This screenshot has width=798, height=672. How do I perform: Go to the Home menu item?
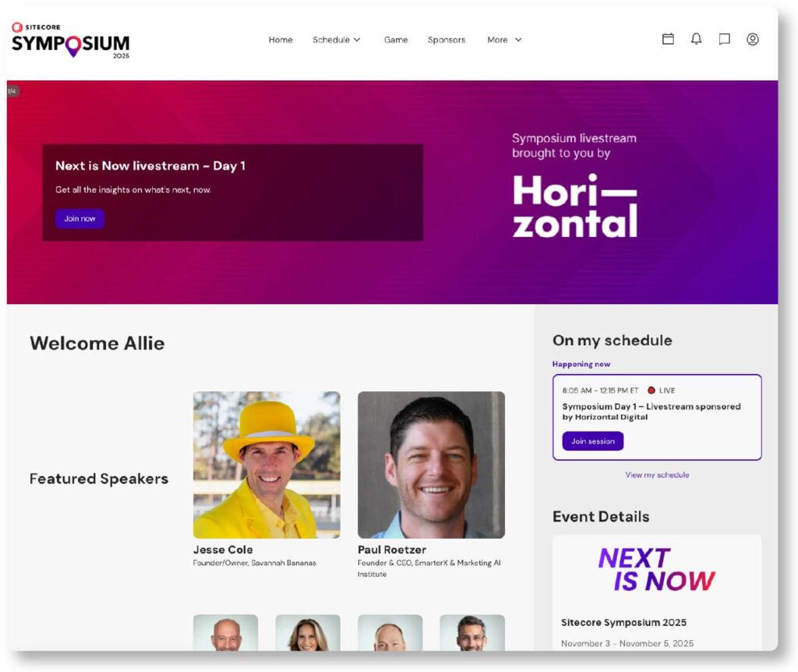click(x=281, y=40)
